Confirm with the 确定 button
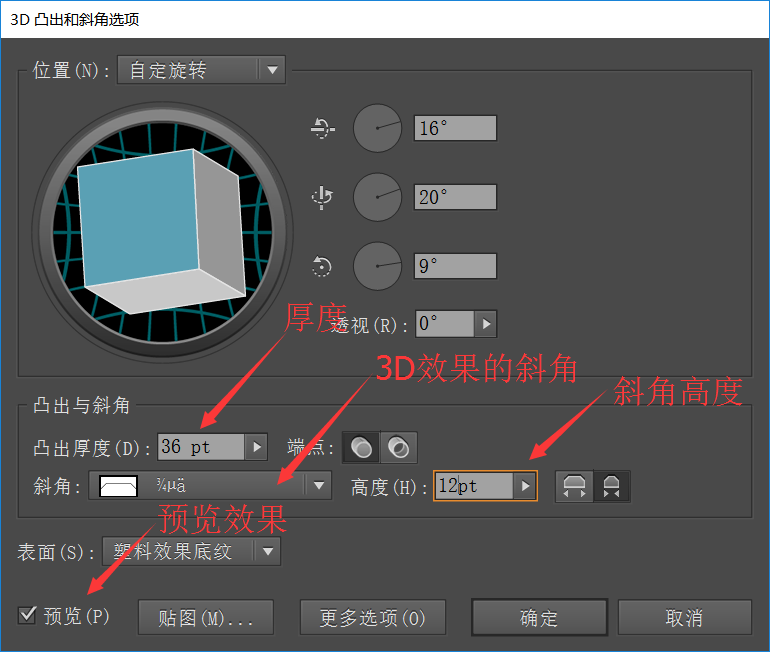Screen dimensions: 770x652 pyautogui.click(x=539, y=618)
